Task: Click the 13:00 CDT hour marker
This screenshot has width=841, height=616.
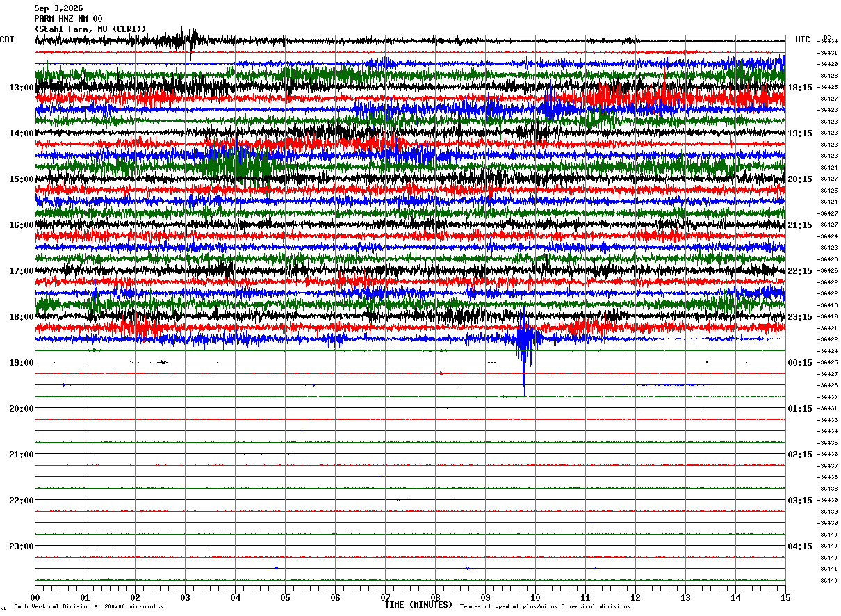Action: point(21,88)
